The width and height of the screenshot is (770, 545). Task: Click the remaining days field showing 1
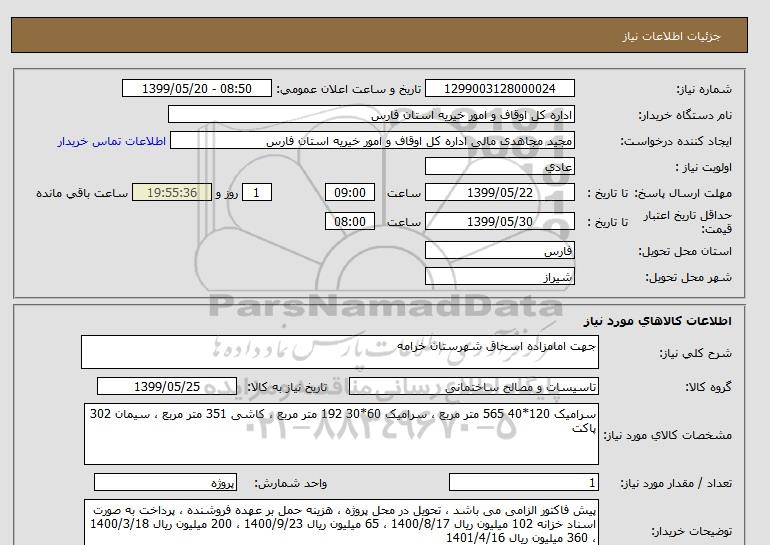click(256, 193)
